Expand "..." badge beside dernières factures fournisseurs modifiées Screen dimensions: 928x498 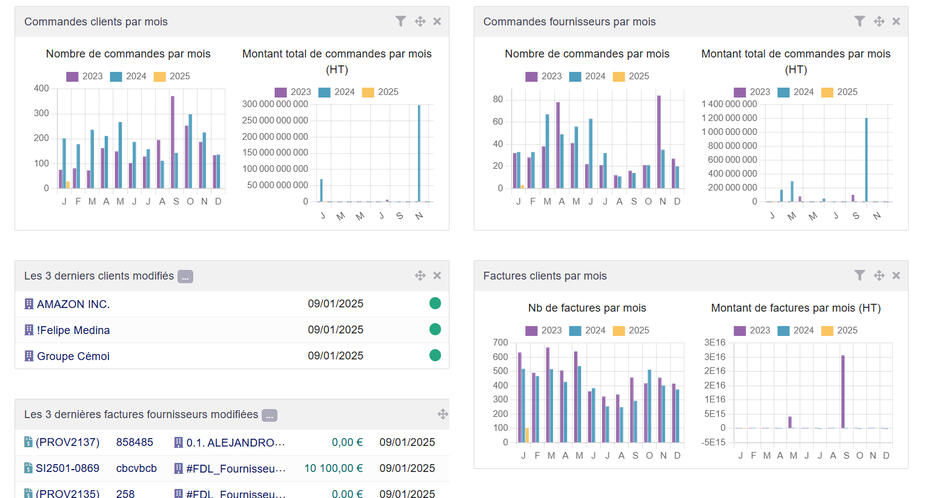269,415
